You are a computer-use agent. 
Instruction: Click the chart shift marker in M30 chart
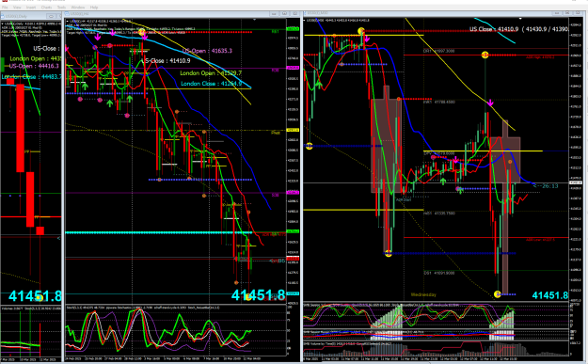pos(520,19)
